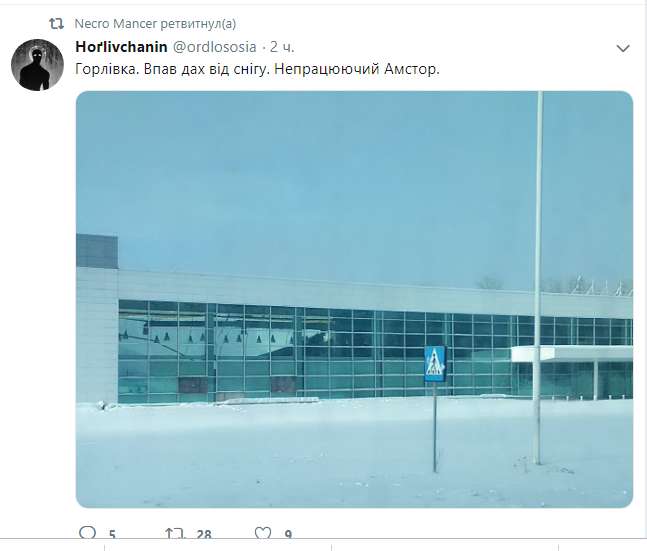Screen dimensions: 647x551
Task: Click the word Амстор in tweet text
Action: pos(412,69)
